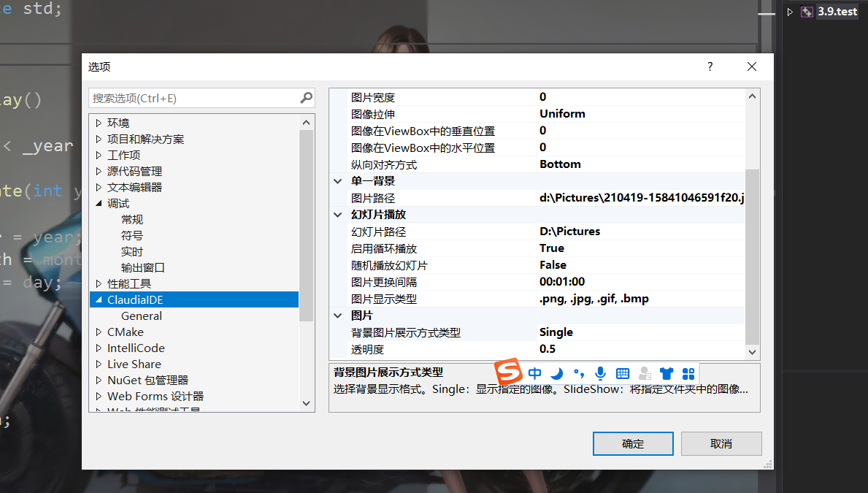
Task: Open Sogou skins via the shirt icon
Action: coord(666,373)
